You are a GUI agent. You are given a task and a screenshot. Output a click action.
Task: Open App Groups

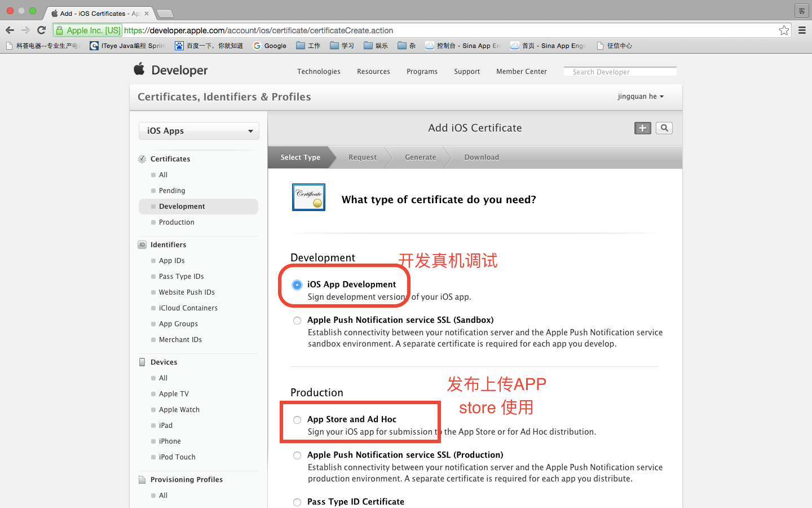coord(178,324)
